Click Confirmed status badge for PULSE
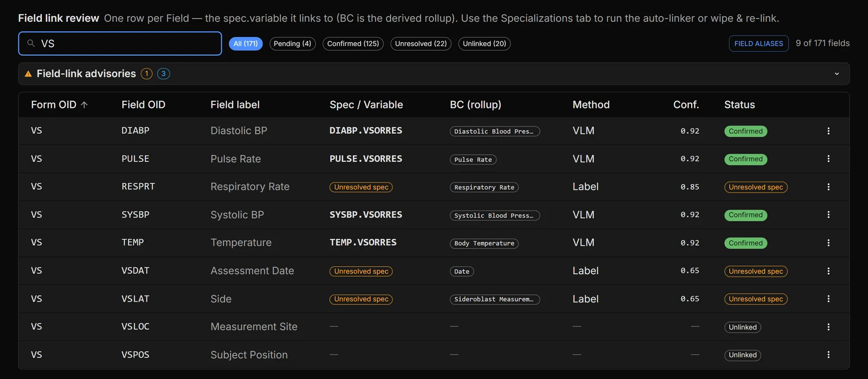 (x=745, y=159)
